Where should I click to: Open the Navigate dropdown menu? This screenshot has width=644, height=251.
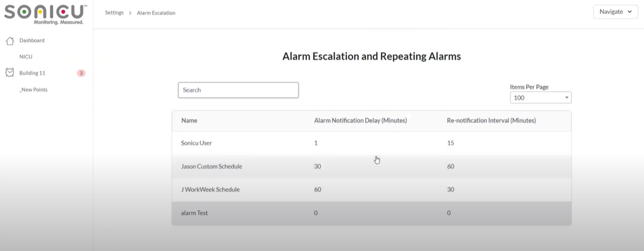click(x=615, y=12)
